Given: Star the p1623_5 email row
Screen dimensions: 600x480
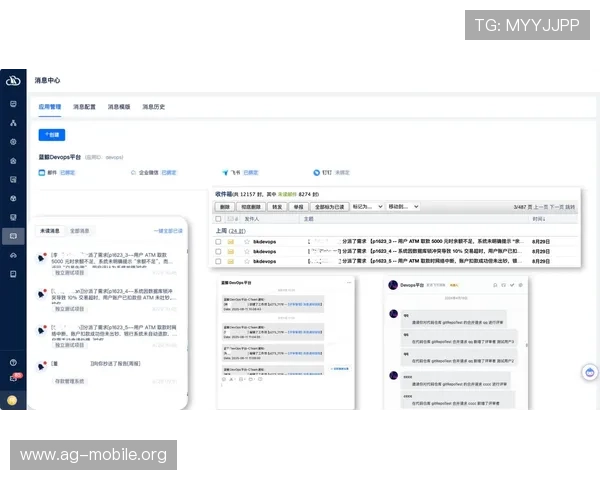Looking at the screenshot, I should 247,261.
